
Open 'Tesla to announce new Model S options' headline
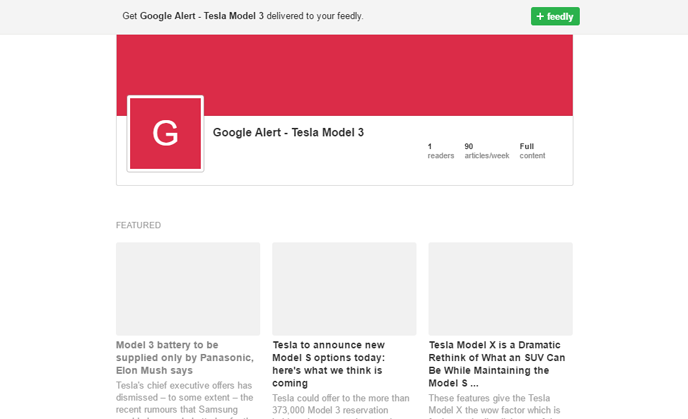point(329,364)
